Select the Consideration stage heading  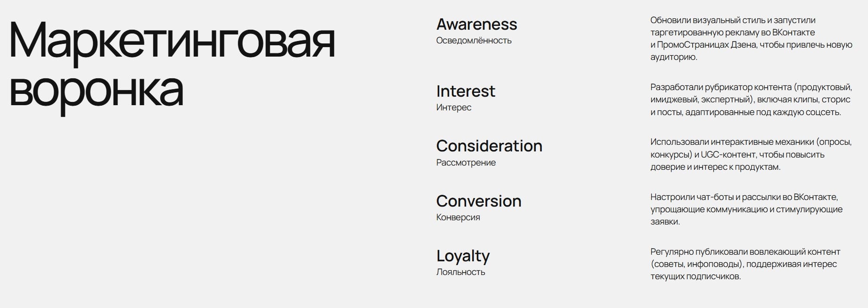pos(489,146)
